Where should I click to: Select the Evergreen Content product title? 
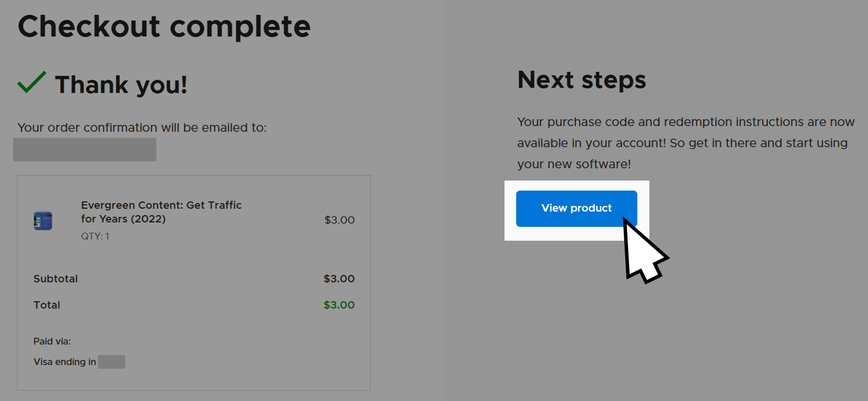point(161,212)
